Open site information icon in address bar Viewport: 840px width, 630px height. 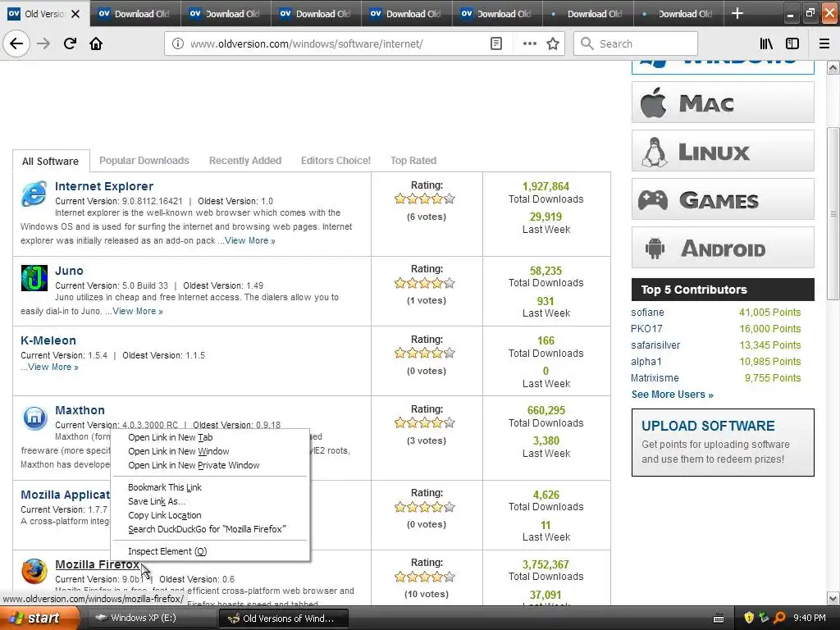(x=177, y=43)
